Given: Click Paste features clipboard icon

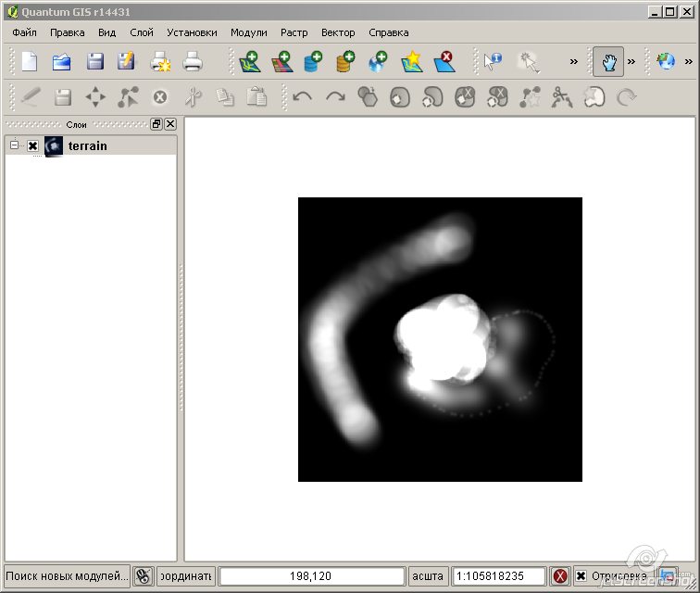Looking at the screenshot, I should (257, 97).
